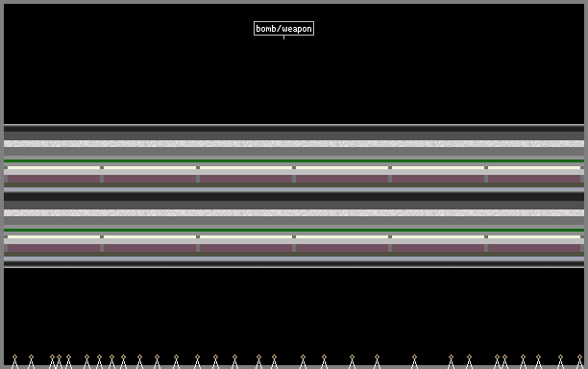Image resolution: width=588 pixels, height=369 pixels.
Task: Click the last purple segment in the lower row
Action: coord(534,248)
